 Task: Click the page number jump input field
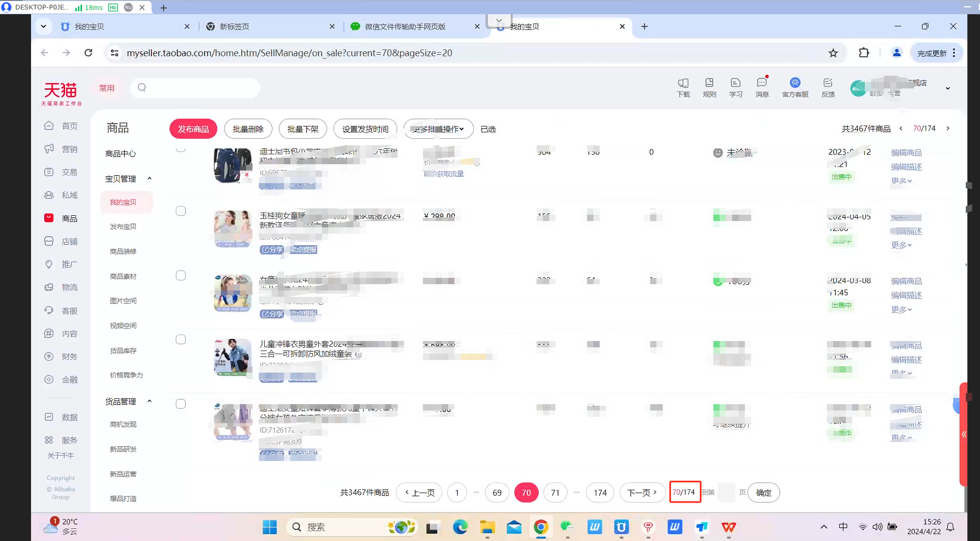pyautogui.click(x=726, y=493)
